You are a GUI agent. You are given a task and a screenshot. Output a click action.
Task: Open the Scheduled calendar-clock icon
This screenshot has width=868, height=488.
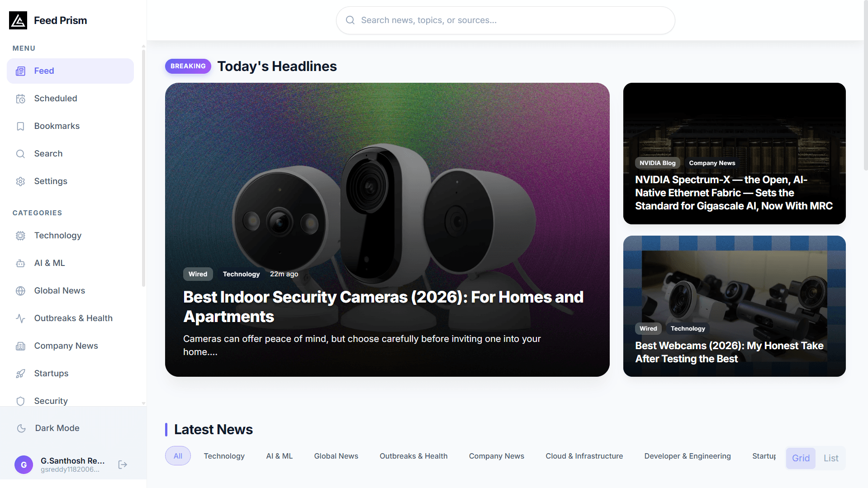20,99
